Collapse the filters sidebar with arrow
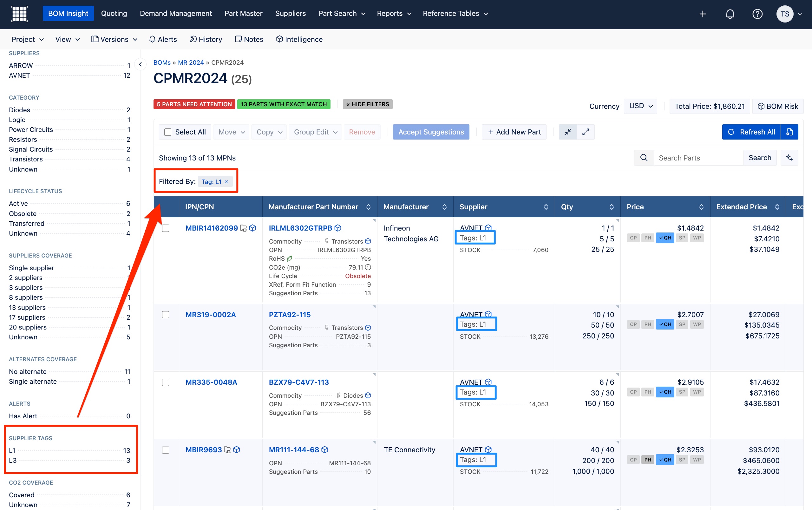This screenshot has height=510, width=812. point(140,64)
